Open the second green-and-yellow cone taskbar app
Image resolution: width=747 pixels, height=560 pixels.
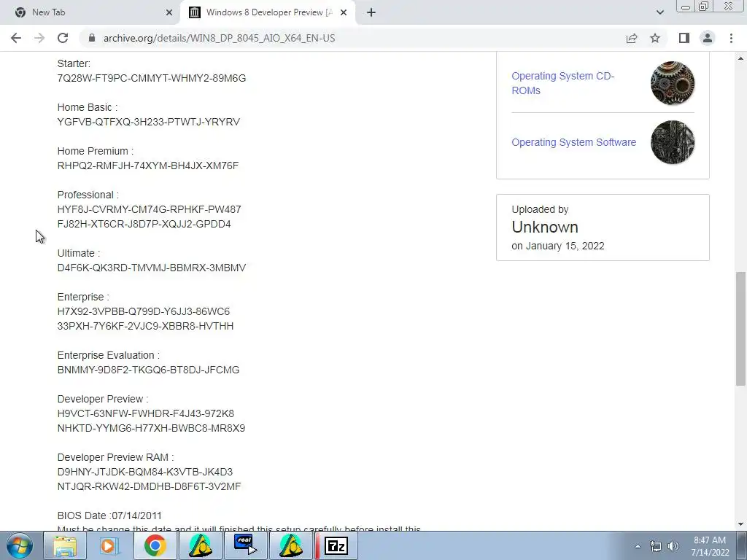pyautogui.click(x=290, y=545)
